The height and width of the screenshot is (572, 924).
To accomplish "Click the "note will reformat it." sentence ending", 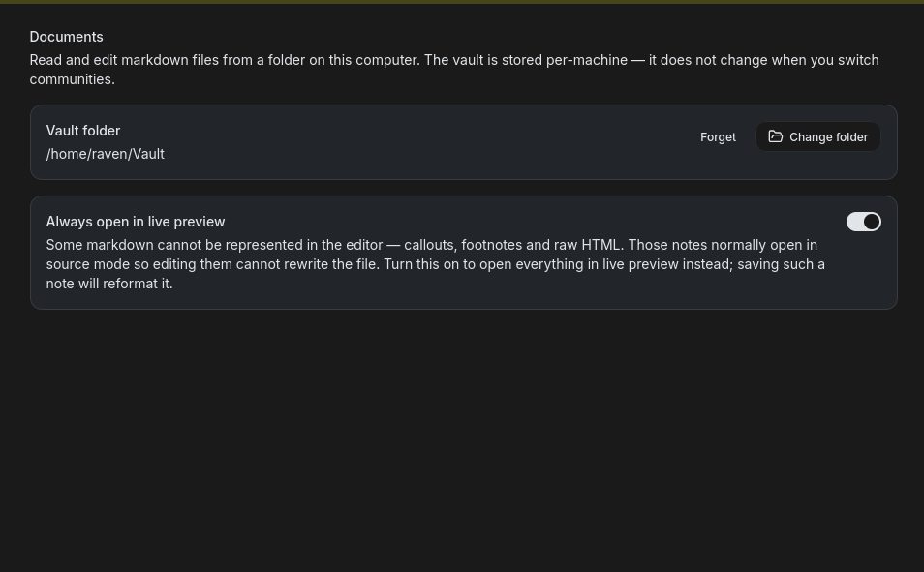I will [109, 284].
